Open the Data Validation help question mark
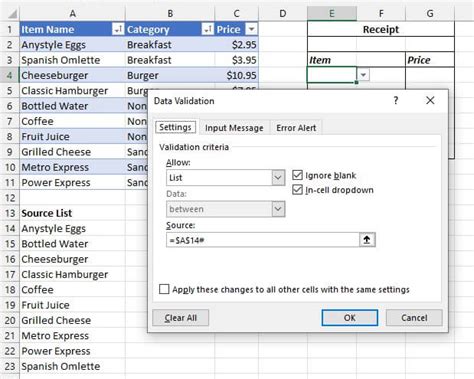Image resolution: width=474 pixels, height=379 pixels. (x=396, y=100)
